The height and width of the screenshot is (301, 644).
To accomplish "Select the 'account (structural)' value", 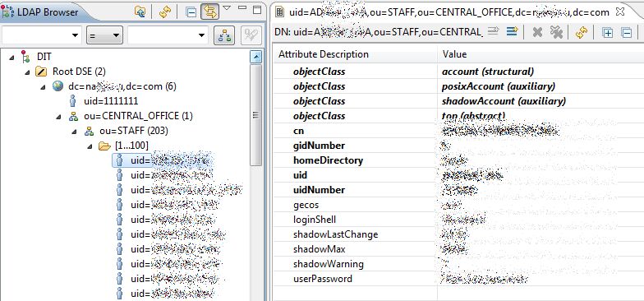I will 488,72.
